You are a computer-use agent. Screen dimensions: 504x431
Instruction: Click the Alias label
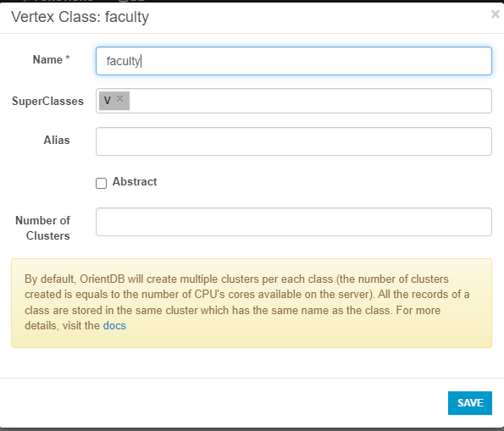(57, 140)
